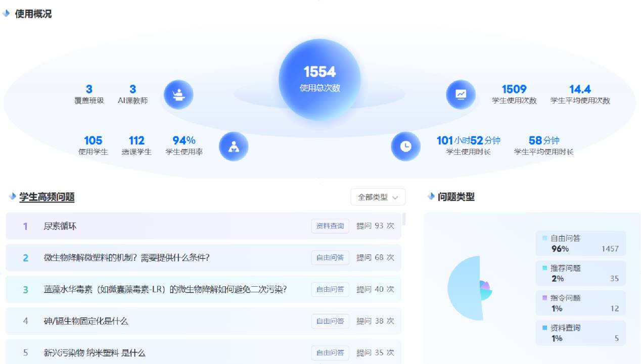Click the 资料查询 tag on 尿素循环 row

click(x=330, y=226)
